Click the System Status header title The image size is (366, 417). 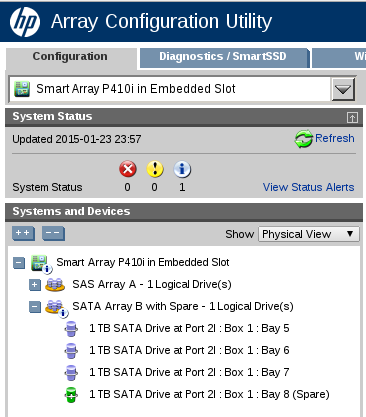(x=52, y=116)
